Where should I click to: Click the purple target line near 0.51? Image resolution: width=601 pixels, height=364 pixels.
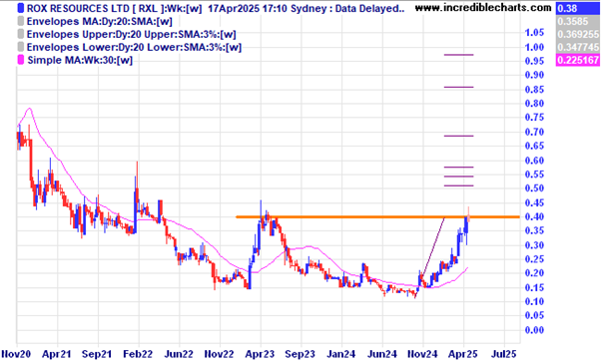[x=459, y=185]
